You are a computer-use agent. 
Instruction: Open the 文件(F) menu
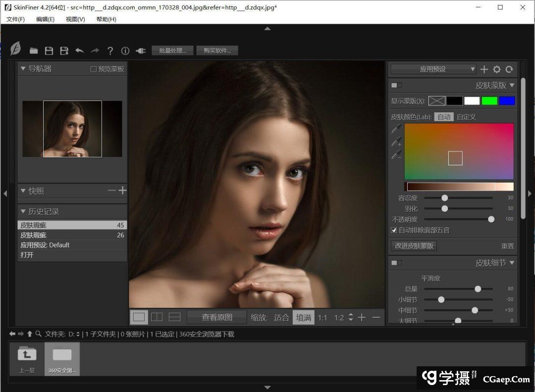(16, 19)
